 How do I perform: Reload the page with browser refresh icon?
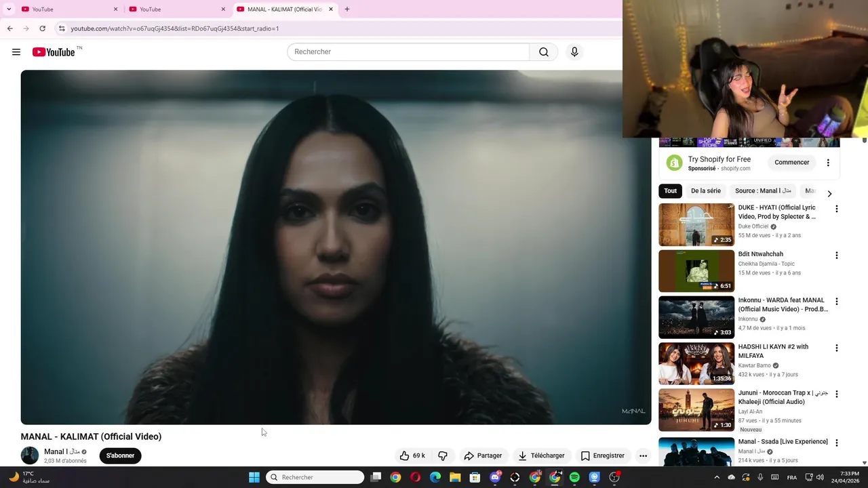(42, 28)
